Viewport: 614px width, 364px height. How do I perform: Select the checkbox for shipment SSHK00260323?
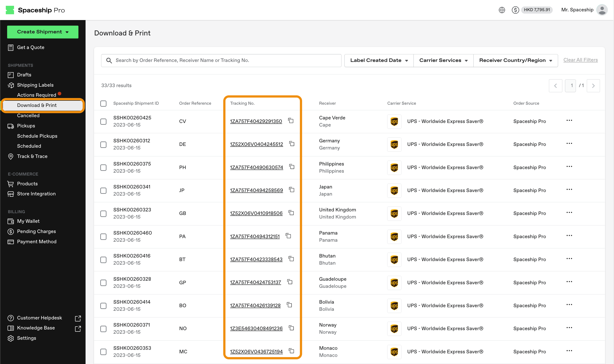pos(103,214)
